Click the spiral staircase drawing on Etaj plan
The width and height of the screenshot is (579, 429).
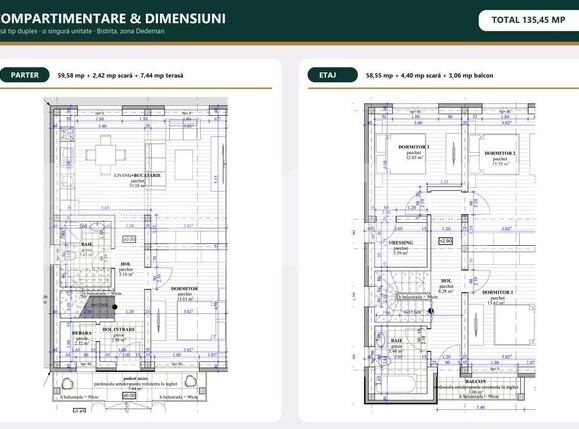click(x=402, y=296)
